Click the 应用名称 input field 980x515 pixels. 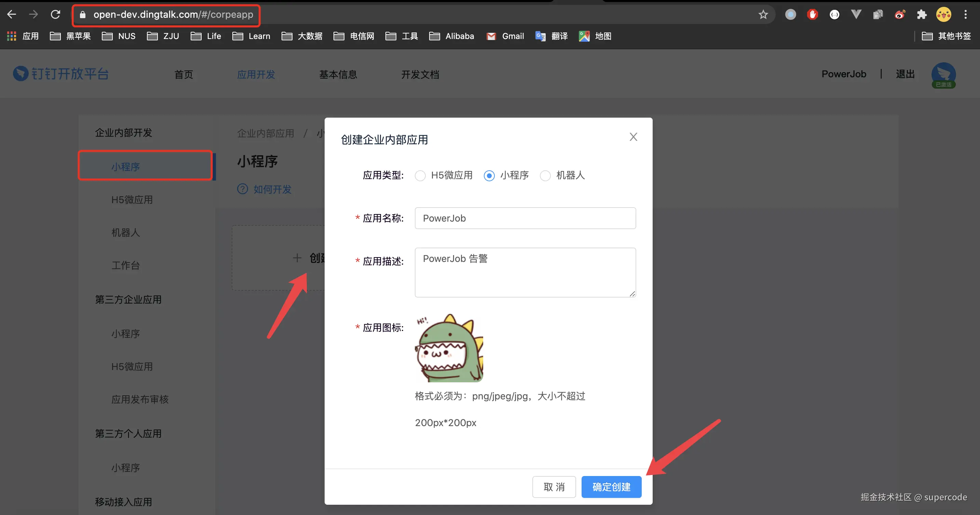pyautogui.click(x=525, y=218)
